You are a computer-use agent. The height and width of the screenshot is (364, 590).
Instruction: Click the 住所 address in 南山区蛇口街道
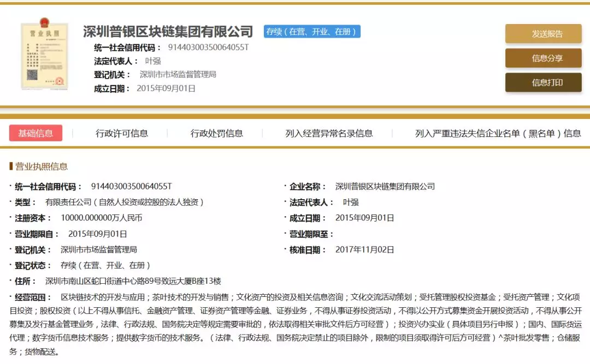point(133,281)
